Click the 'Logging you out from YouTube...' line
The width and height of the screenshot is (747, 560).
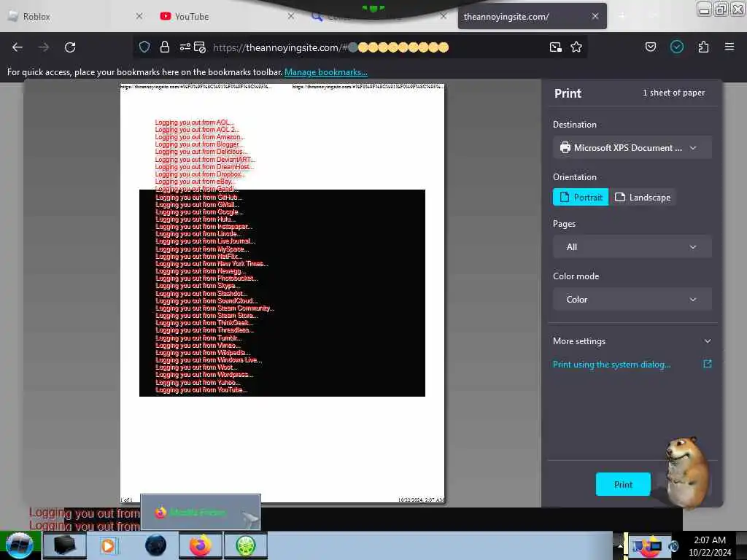(201, 390)
